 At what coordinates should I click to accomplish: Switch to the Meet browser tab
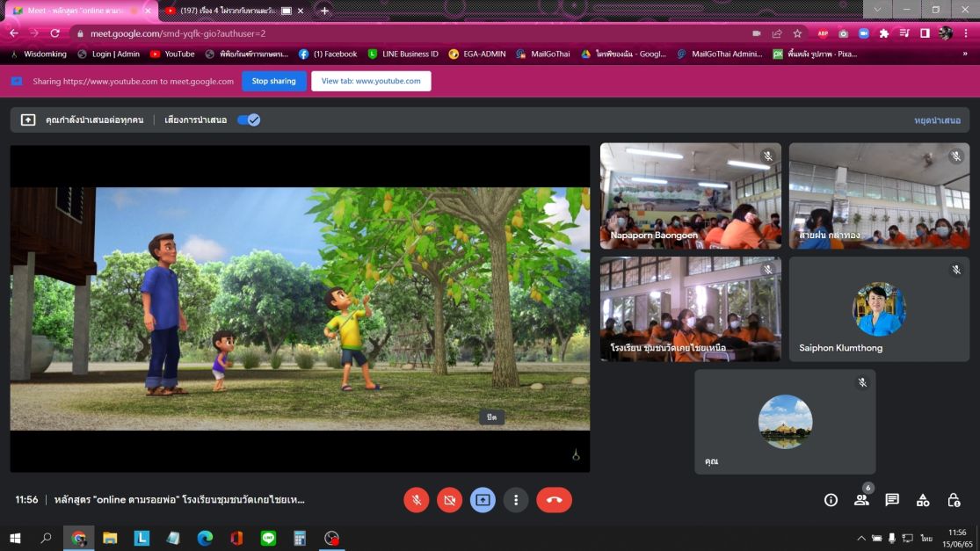point(80,11)
